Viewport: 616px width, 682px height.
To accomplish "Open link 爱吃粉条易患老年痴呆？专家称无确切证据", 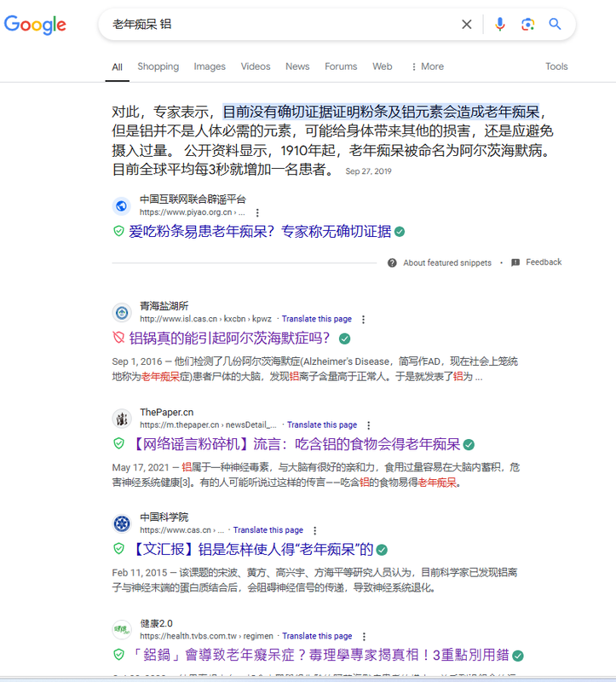I will 260,231.
